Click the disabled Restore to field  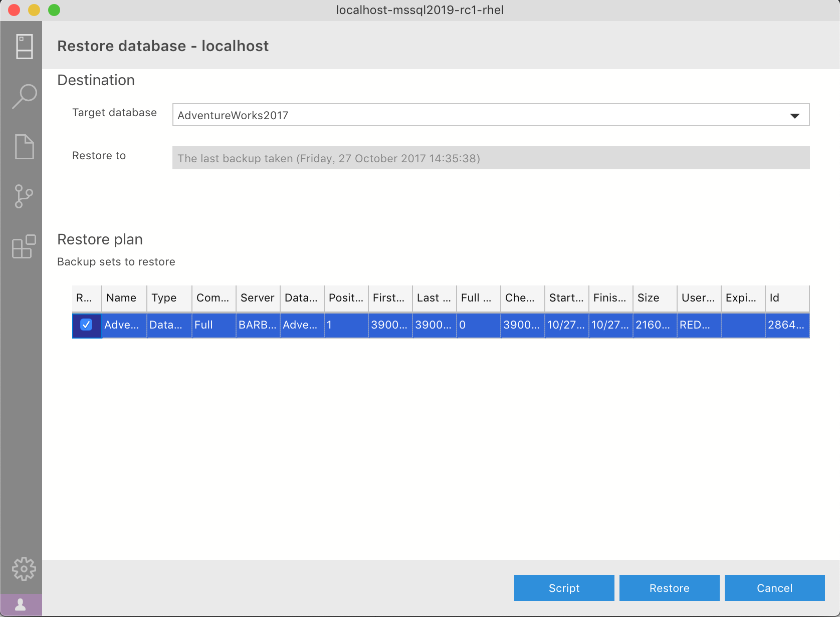point(490,158)
